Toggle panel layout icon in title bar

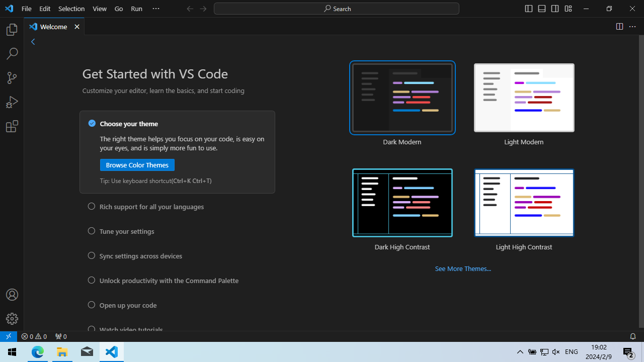[x=542, y=9]
